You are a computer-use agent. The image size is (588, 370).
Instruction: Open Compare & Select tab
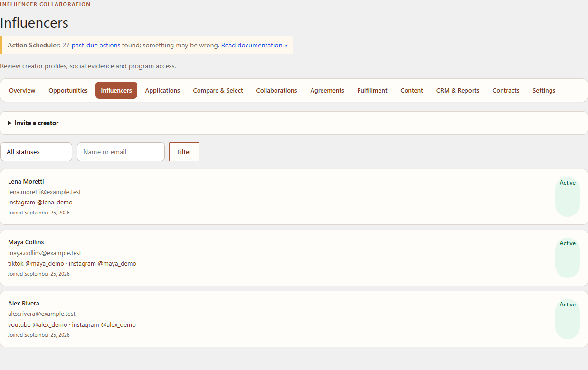point(218,90)
